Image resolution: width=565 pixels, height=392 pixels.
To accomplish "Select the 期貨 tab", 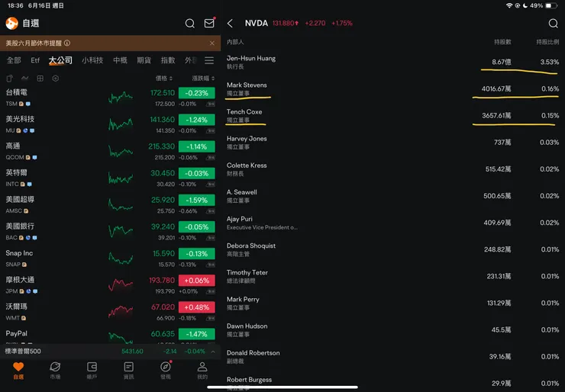I will click(144, 60).
